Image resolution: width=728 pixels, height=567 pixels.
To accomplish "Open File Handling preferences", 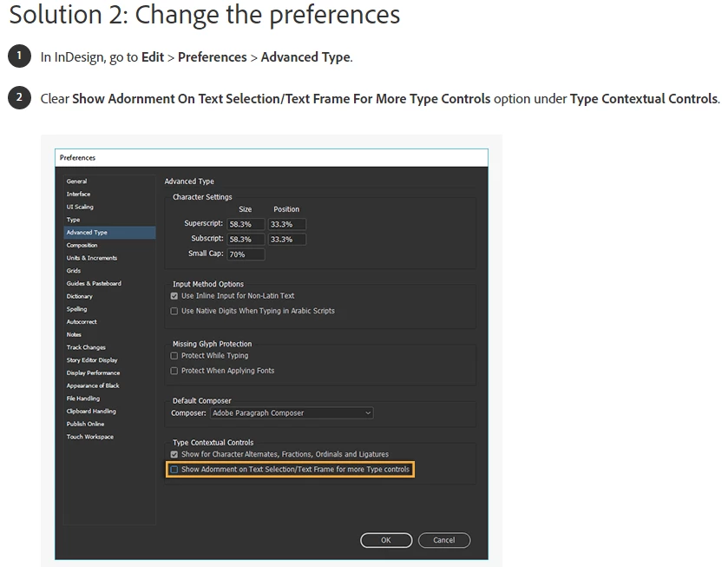I will pos(83,399).
